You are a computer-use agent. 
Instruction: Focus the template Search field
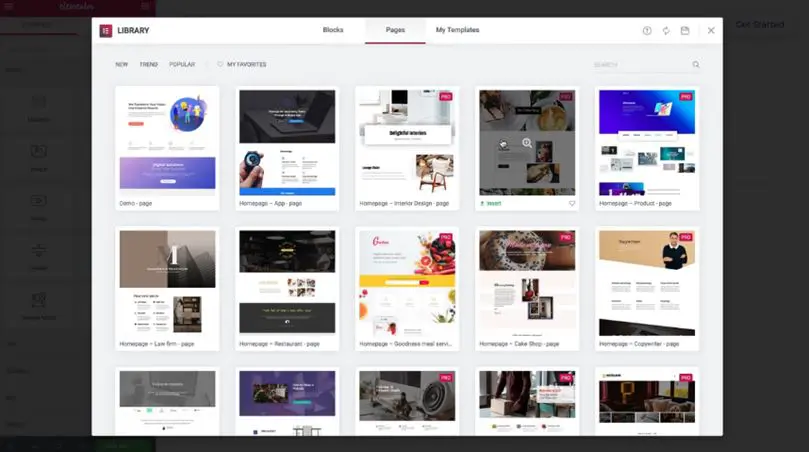pos(646,64)
